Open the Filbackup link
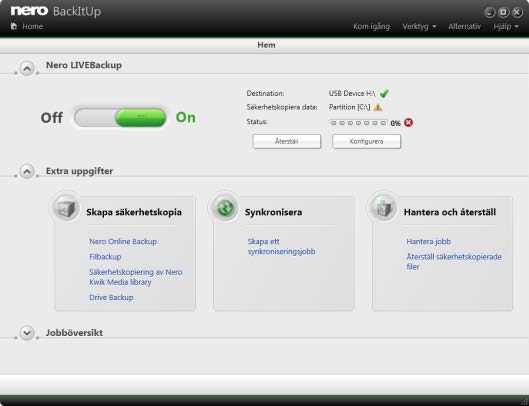Screen dimensions: 529x406 pos(105,257)
